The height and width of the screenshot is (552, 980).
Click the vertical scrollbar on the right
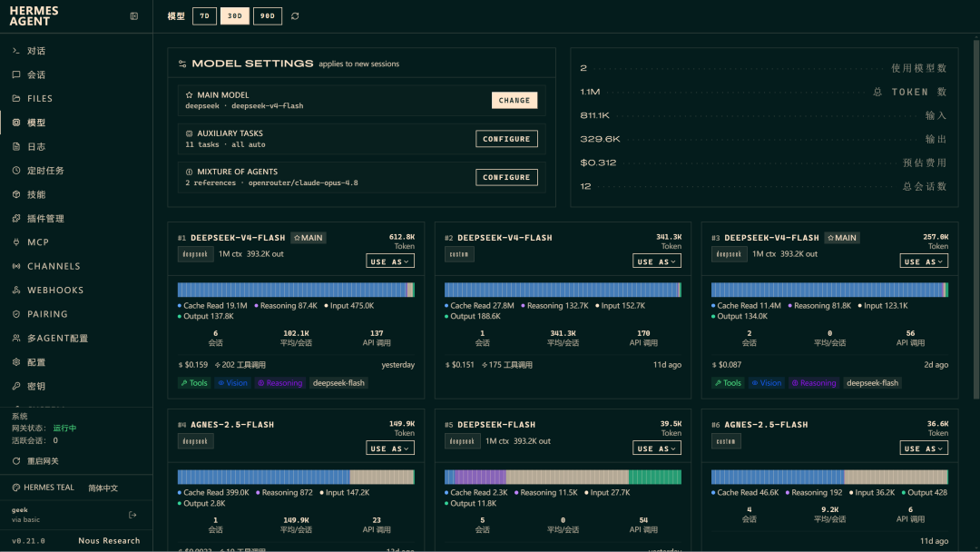click(976, 219)
